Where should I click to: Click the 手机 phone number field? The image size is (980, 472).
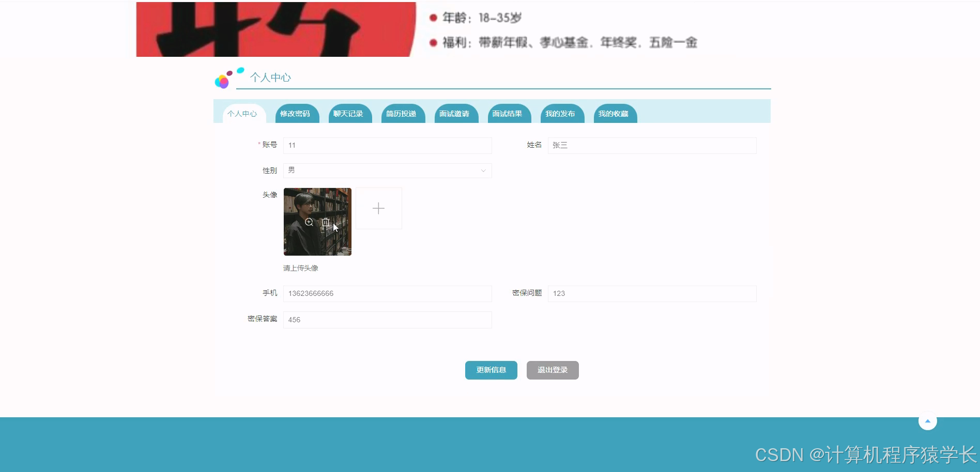click(x=387, y=293)
